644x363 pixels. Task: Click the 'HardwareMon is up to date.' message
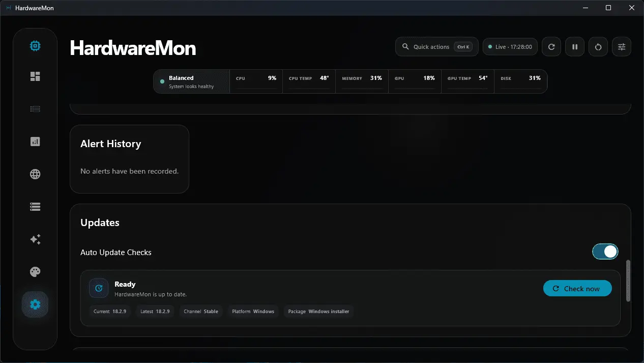[151, 294]
